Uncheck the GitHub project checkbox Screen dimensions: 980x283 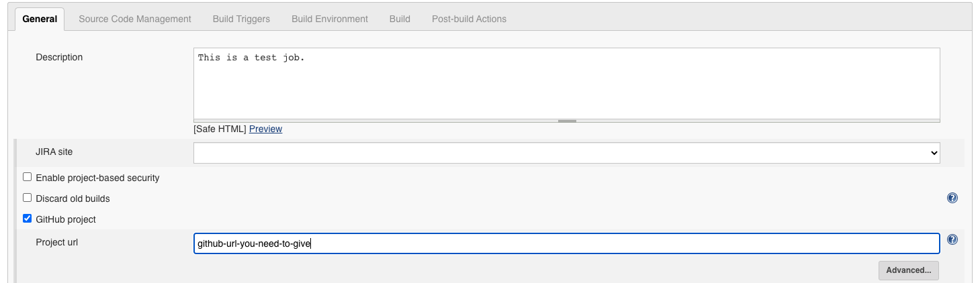coord(28,219)
